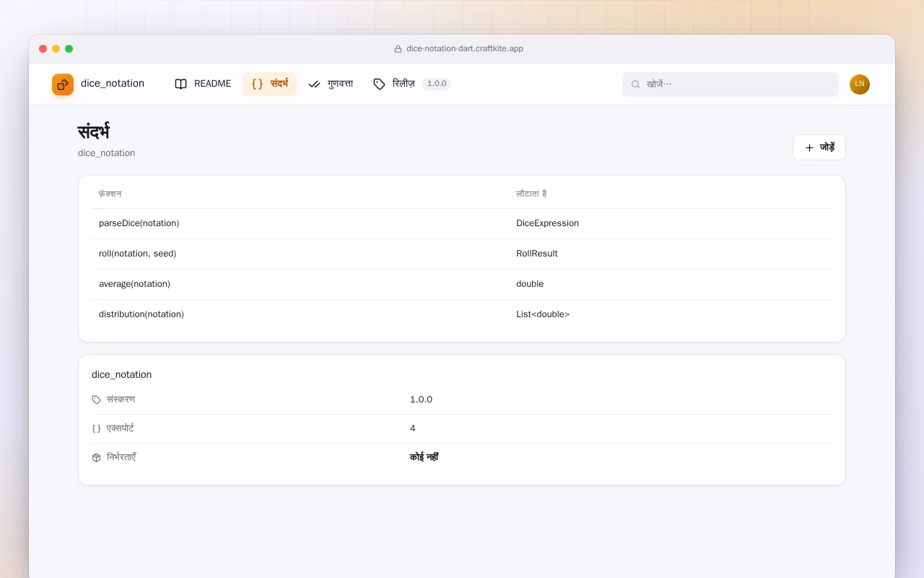Open the README book icon
The height and width of the screenshot is (578, 924).
180,84
